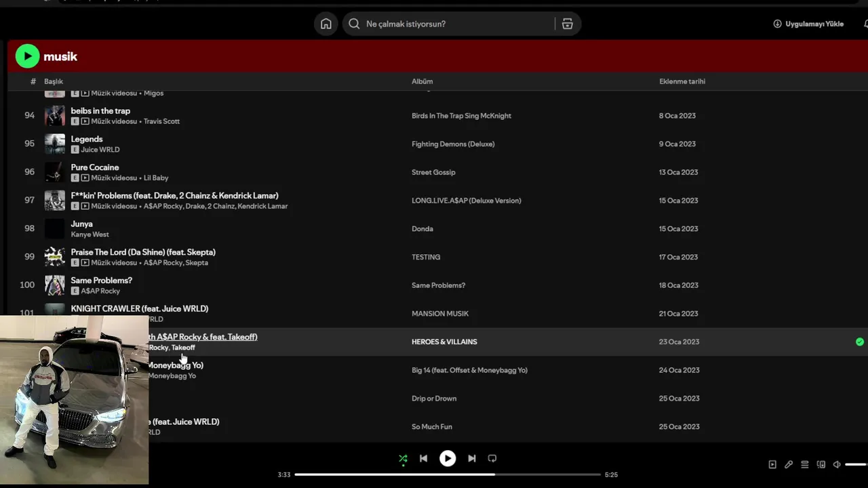The height and width of the screenshot is (488, 868).
Task: Open artist link 'Skepta'
Action: pyautogui.click(x=197, y=263)
